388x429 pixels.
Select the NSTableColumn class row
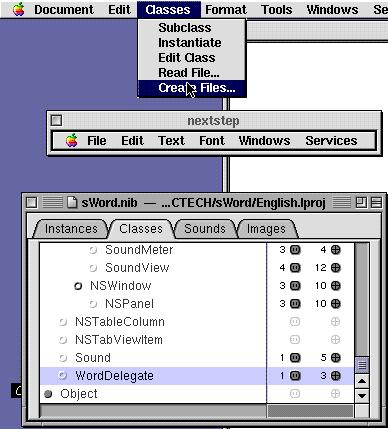coord(197,322)
